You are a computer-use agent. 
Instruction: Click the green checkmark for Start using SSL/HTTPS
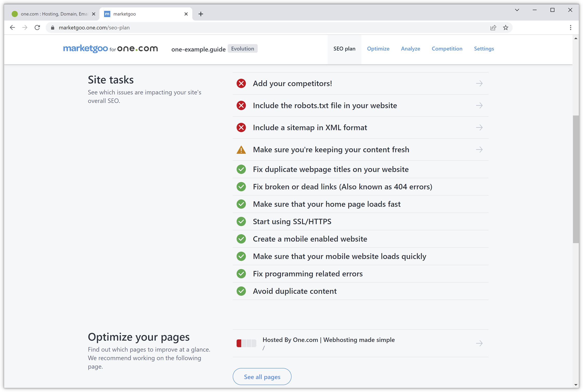(x=241, y=222)
